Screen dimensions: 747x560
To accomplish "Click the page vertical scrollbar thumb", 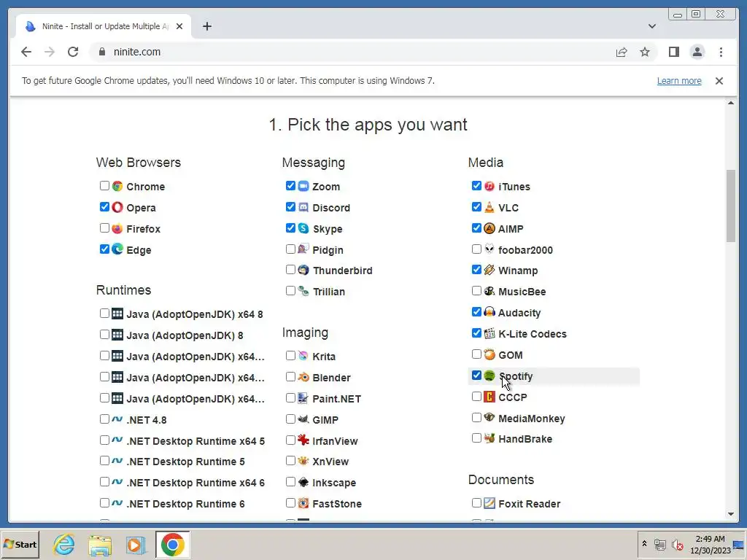I will pos(731,206).
